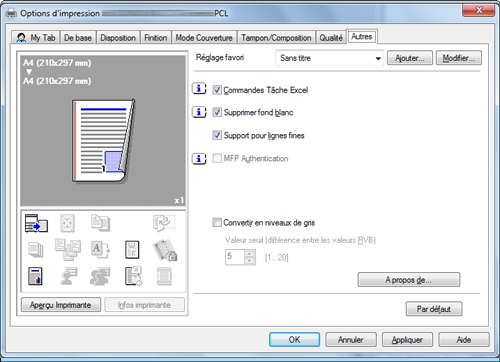Open the Mode Couverture tab
The image size is (500, 362).
[204, 38]
